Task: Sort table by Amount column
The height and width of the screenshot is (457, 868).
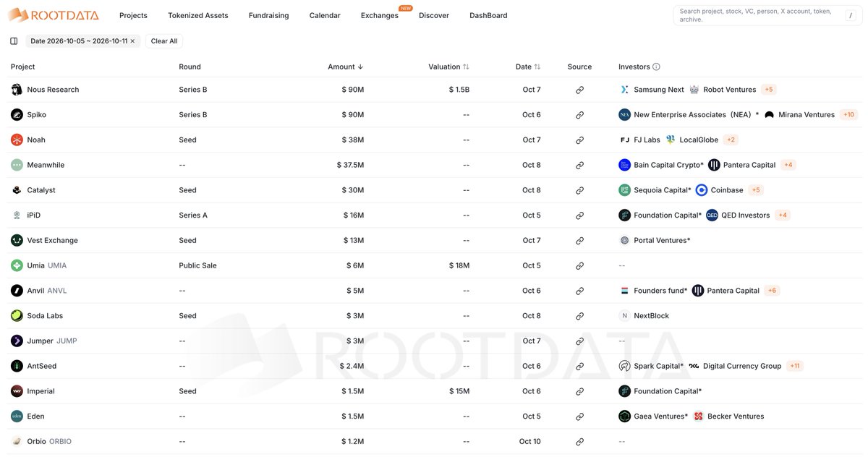Action: pos(346,67)
